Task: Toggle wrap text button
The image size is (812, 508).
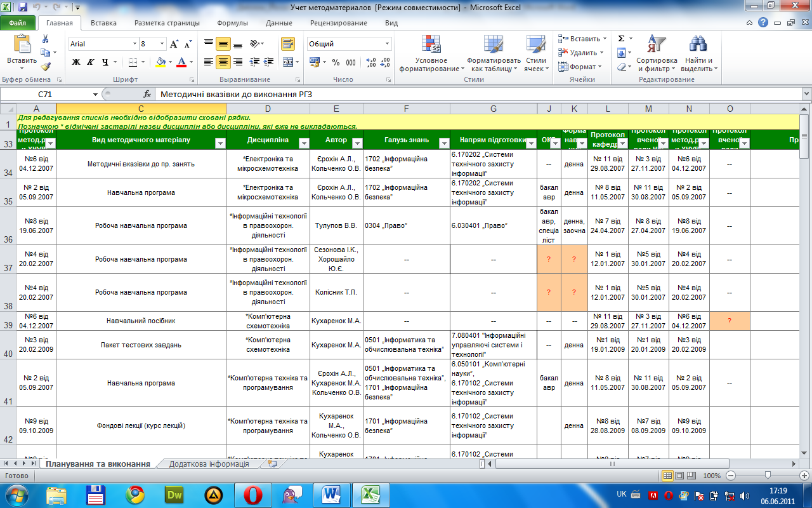Action: (x=288, y=44)
